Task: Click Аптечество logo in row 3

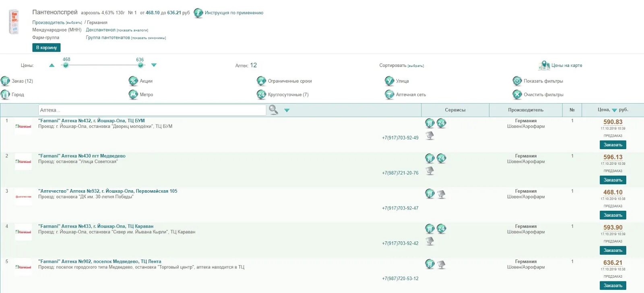Action: pyautogui.click(x=23, y=197)
